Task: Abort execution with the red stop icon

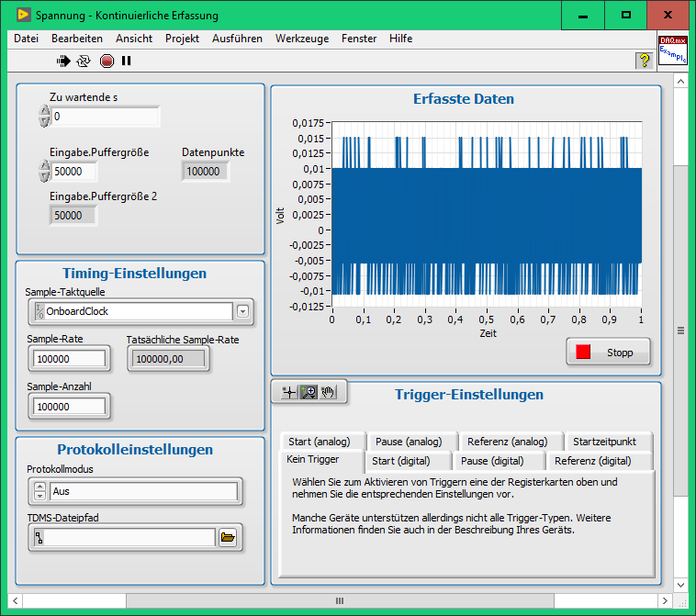Action: pyautogui.click(x=107, y=61)
